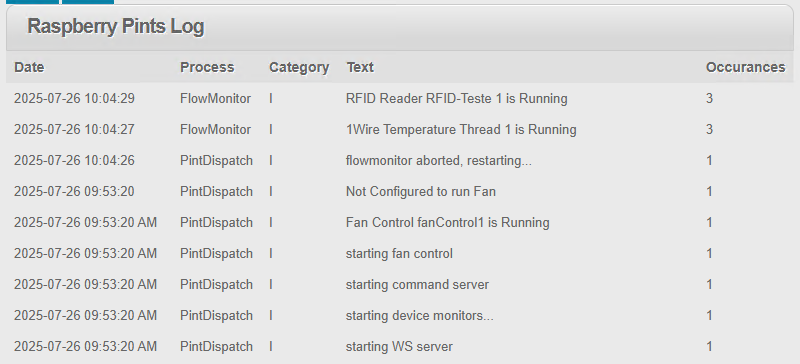800x364 pixels.
Task: Select the starting fan control row
Action: [399, 254]
